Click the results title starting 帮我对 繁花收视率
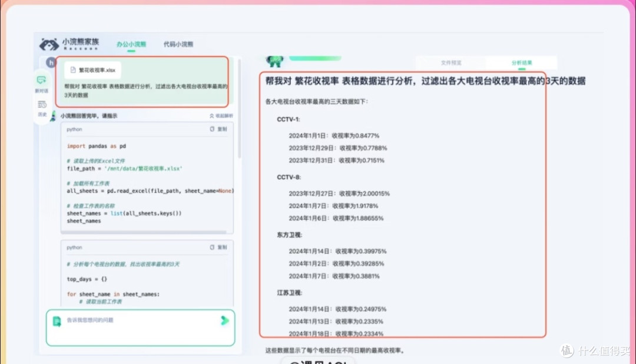The image size is (636, 364). [x=425, y=81]
